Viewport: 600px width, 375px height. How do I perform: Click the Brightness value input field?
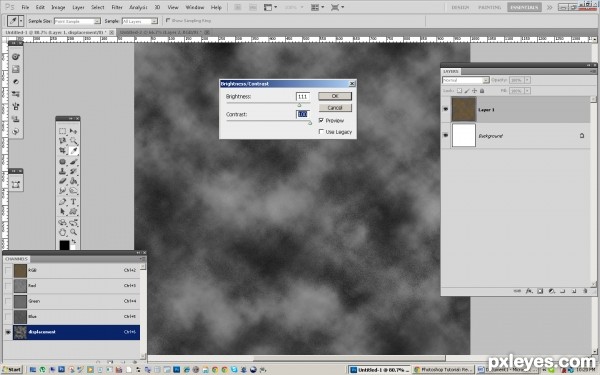coord(303,96)
